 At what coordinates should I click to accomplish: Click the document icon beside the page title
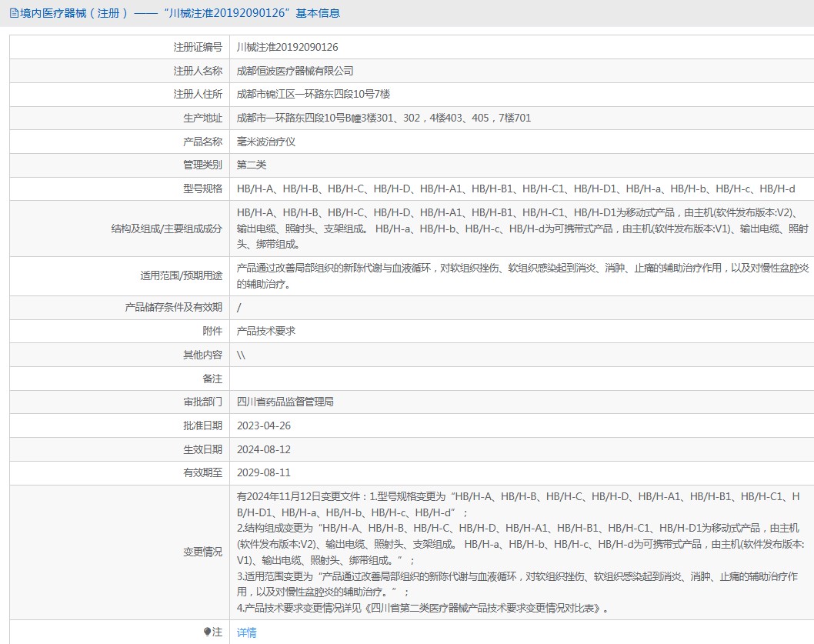tap(14, 14)
